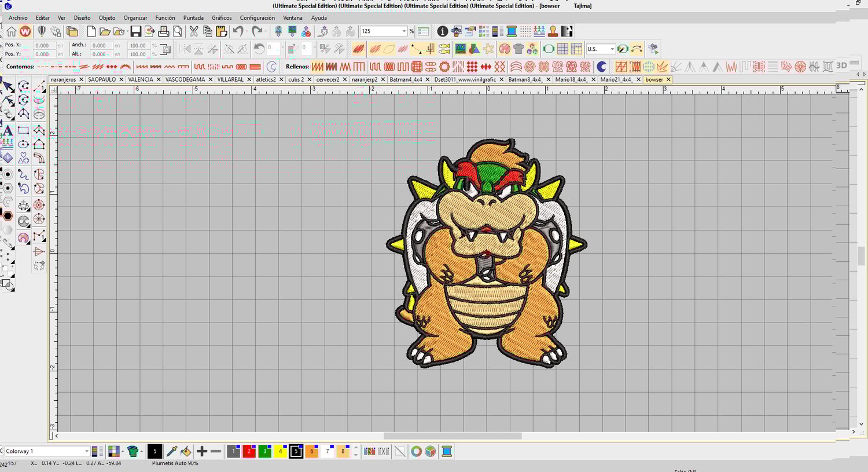Screen dimensions: 868x472
Task: Toggle show vector shapes icon
Action: coord(475,49)
